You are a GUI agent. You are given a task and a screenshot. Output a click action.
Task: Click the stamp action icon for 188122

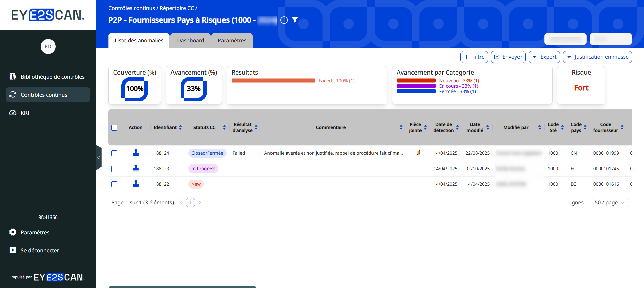point(136,184)
